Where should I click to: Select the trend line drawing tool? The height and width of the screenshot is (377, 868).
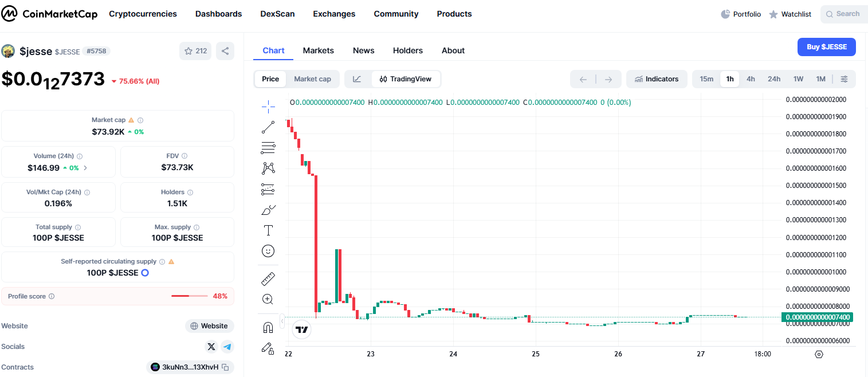pyautogui.click(x=268, y=127)
